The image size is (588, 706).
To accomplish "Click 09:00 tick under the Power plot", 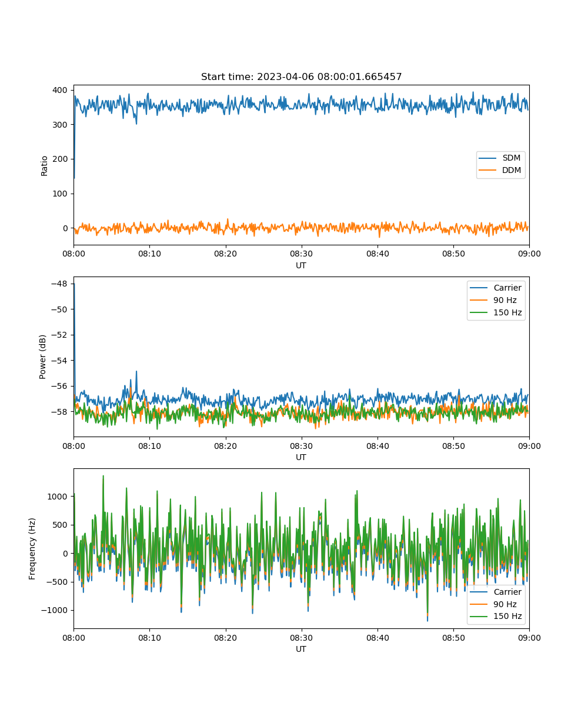I will tap(529, 445).
